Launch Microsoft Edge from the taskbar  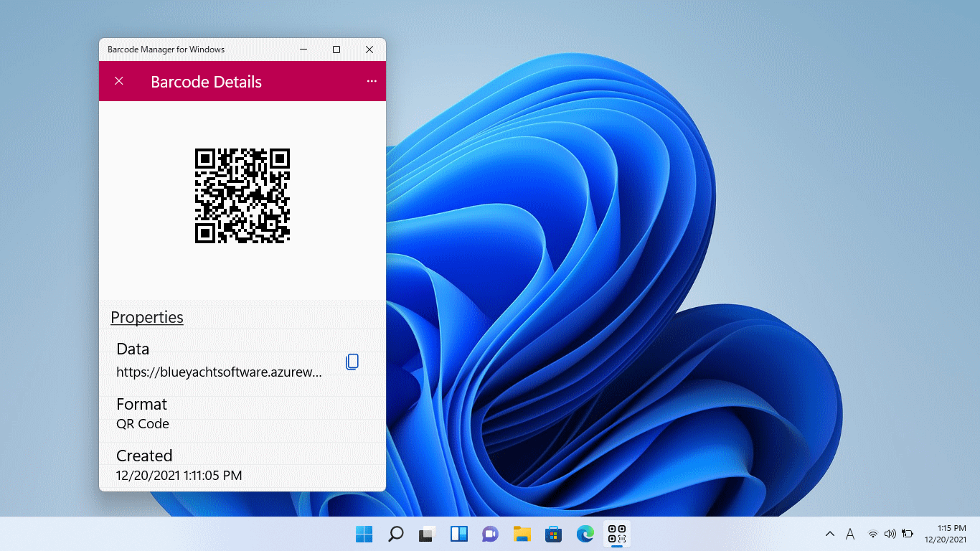click(585, 534)
